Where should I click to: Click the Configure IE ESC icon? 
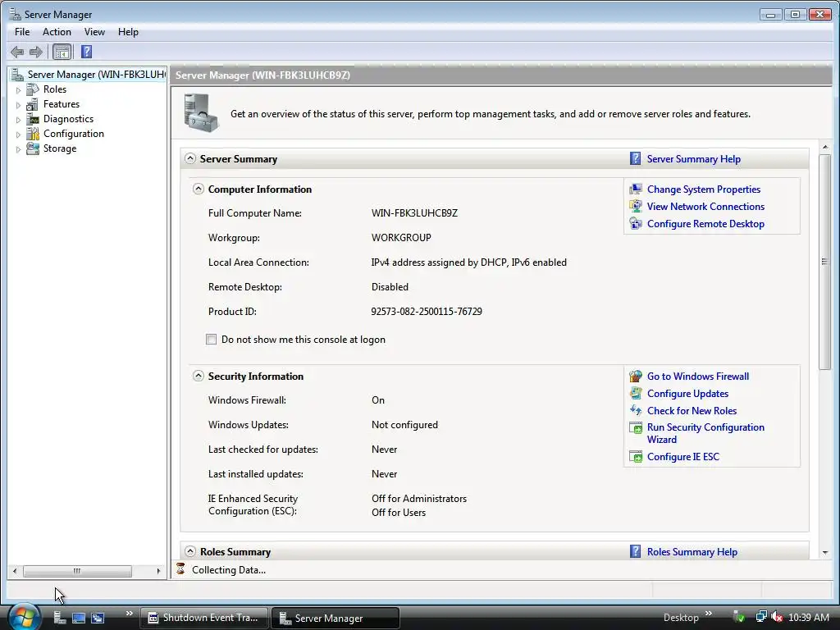click(636, 456)
